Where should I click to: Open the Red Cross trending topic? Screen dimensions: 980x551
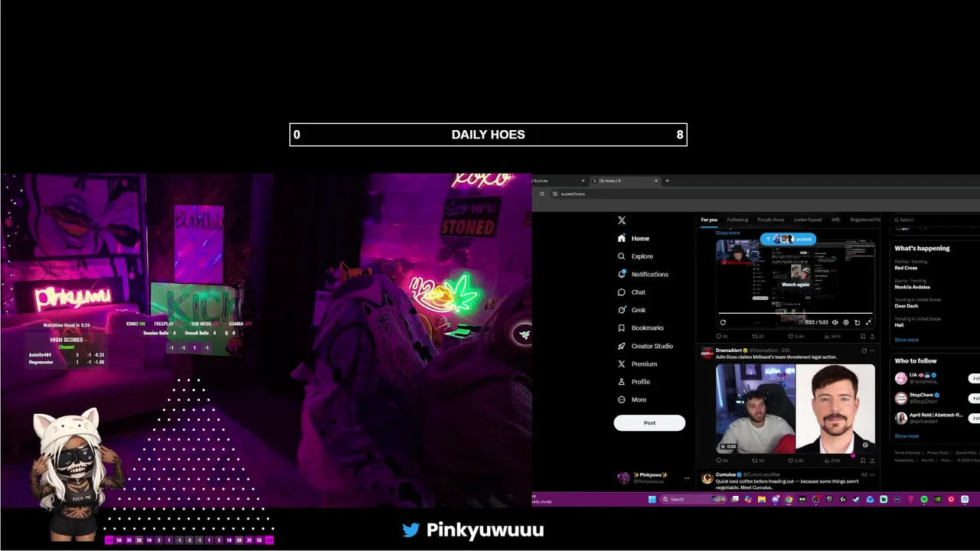[906, 268]
